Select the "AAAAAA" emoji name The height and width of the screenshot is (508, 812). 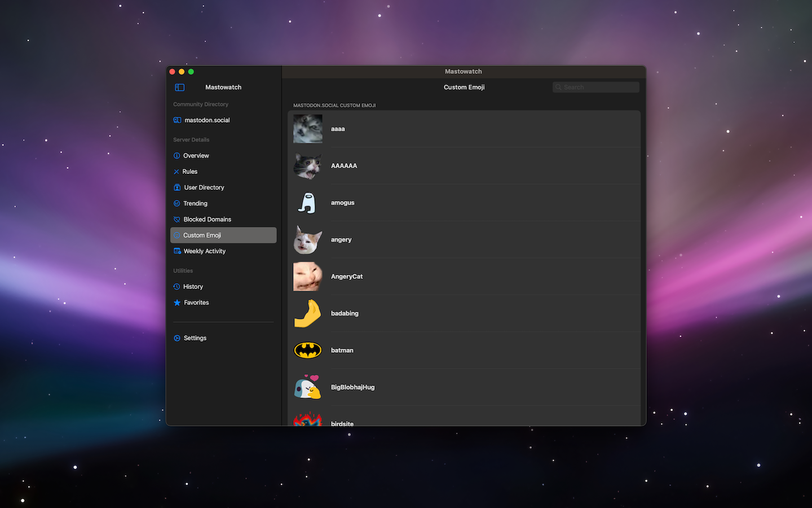coord(344,166)
